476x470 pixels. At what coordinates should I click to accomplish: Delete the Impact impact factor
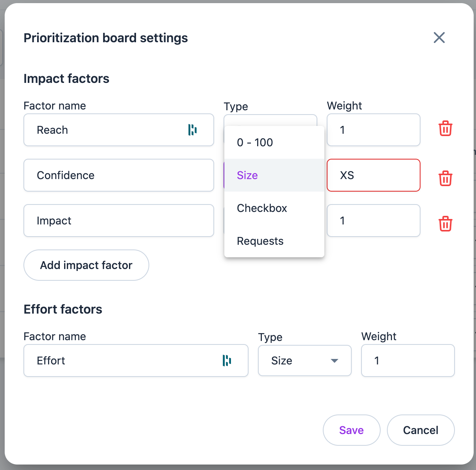(x=445, y=224)
